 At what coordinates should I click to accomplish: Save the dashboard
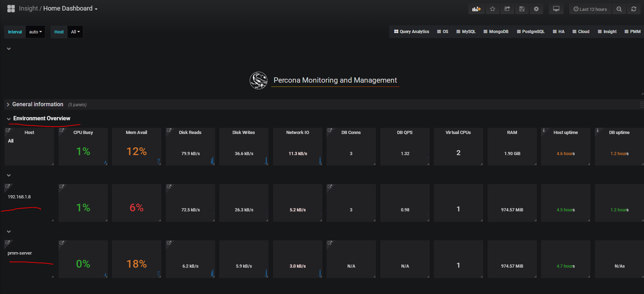[x=522, y=9]
